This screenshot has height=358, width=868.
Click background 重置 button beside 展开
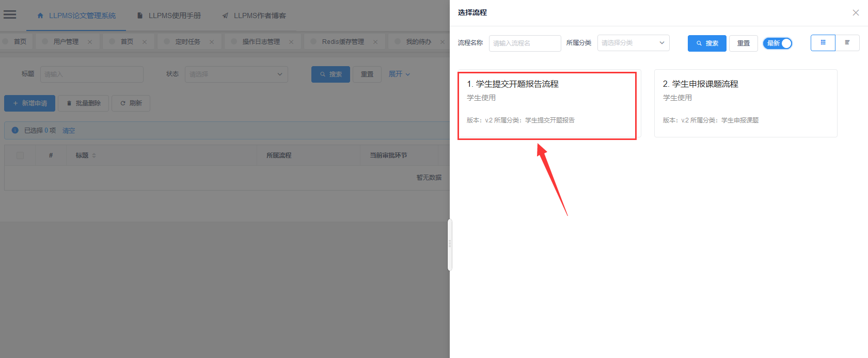[x=367, y=74]
